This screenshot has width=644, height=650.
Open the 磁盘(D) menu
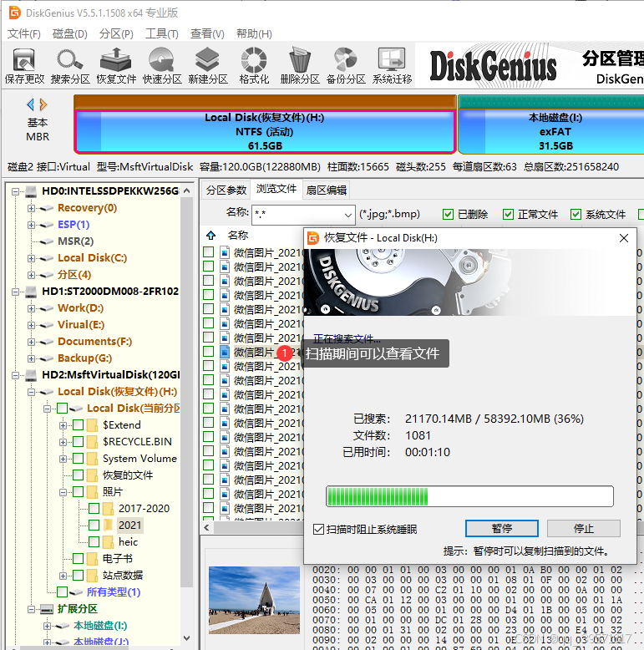[69, 33]
